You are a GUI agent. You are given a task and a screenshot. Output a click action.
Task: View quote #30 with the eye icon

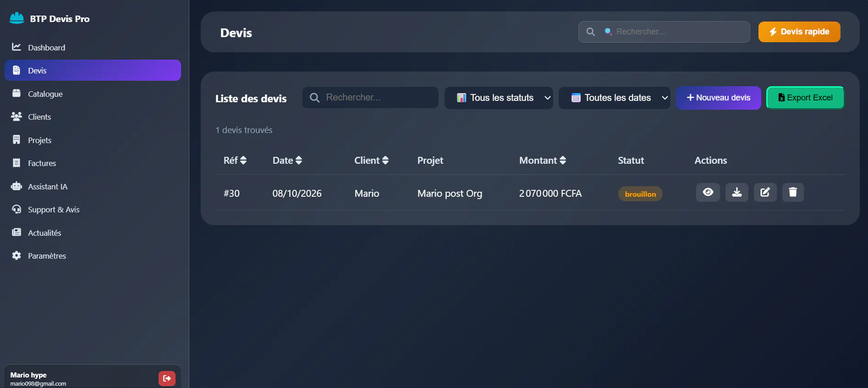click(708, 192)
